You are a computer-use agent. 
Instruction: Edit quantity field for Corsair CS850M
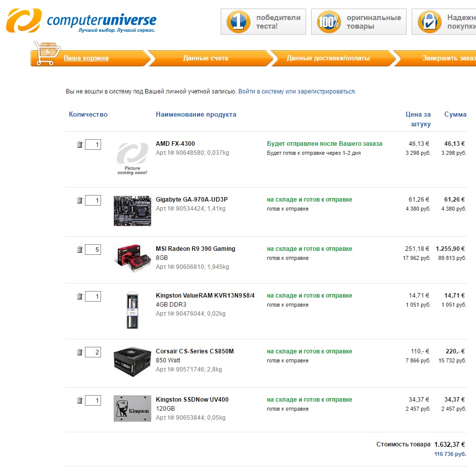pos(93,352)
